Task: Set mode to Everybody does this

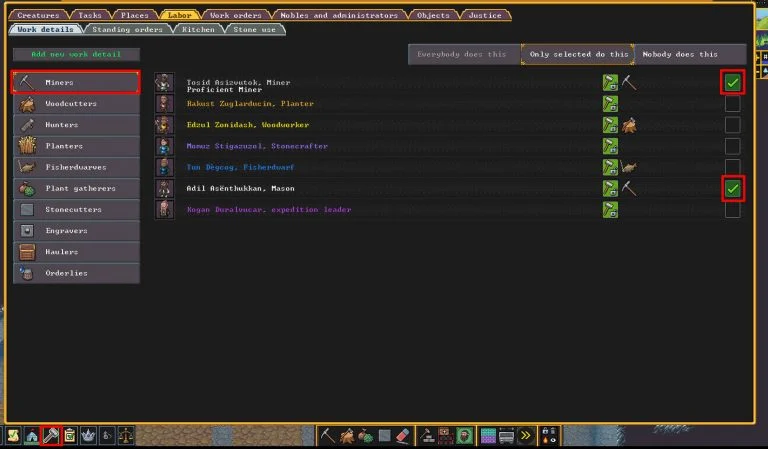Action: coord(464,54)
